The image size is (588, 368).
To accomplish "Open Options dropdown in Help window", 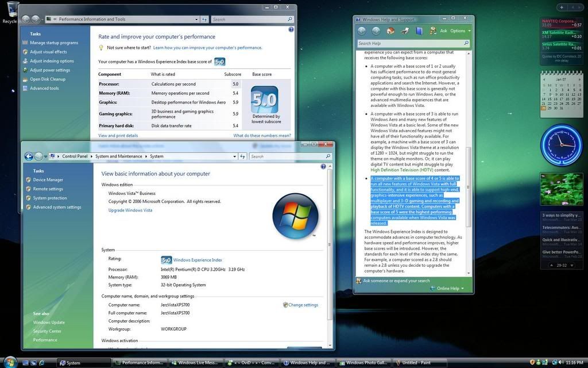I will click(x=460, y=31).
